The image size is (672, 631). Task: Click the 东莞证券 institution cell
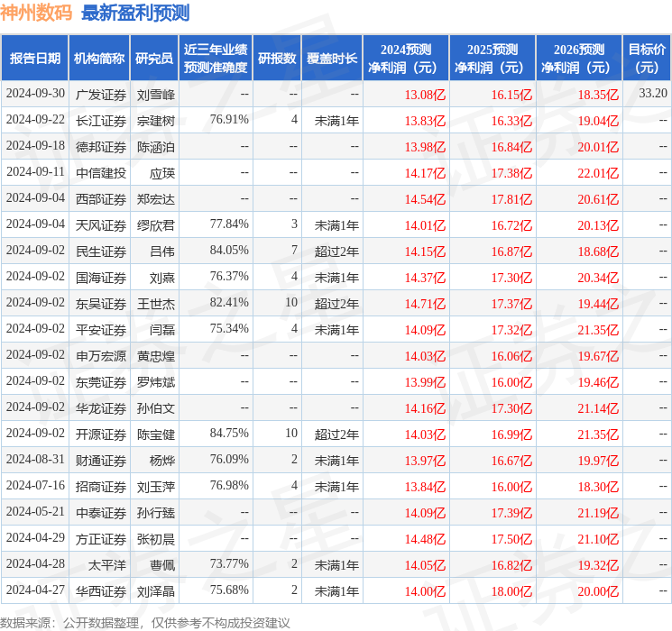[101, 382]
